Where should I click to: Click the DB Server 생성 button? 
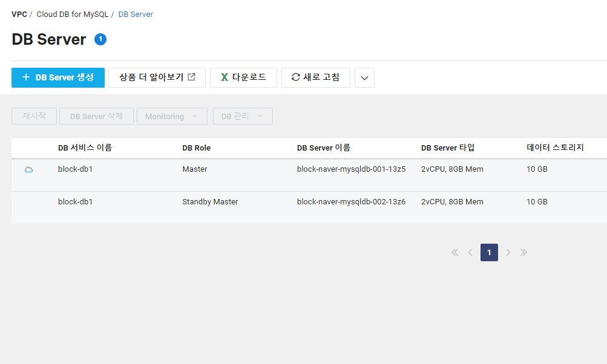click(57, 77)
